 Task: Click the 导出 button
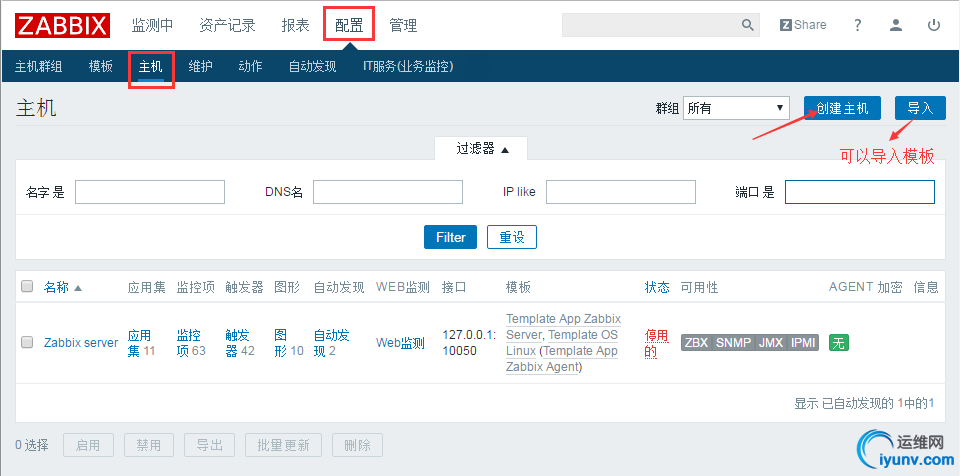click(209, 445)
